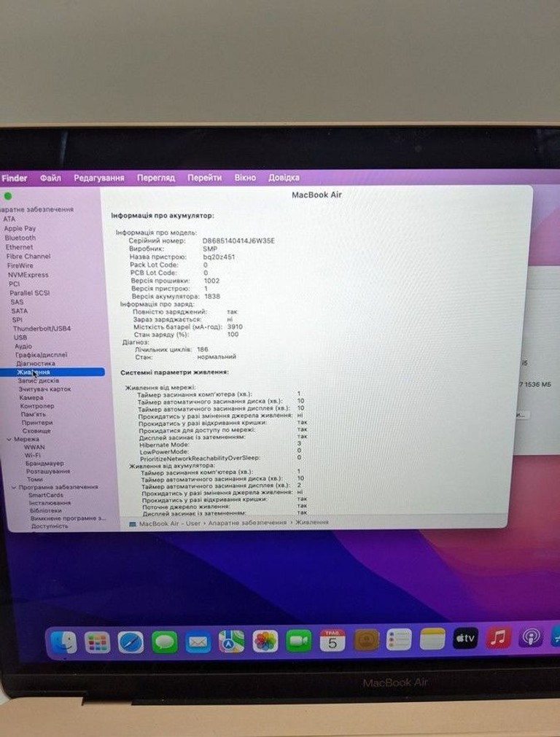Select SATA in the sidebar
Viewport: 560px width, 737px height.
click(19, 311)
